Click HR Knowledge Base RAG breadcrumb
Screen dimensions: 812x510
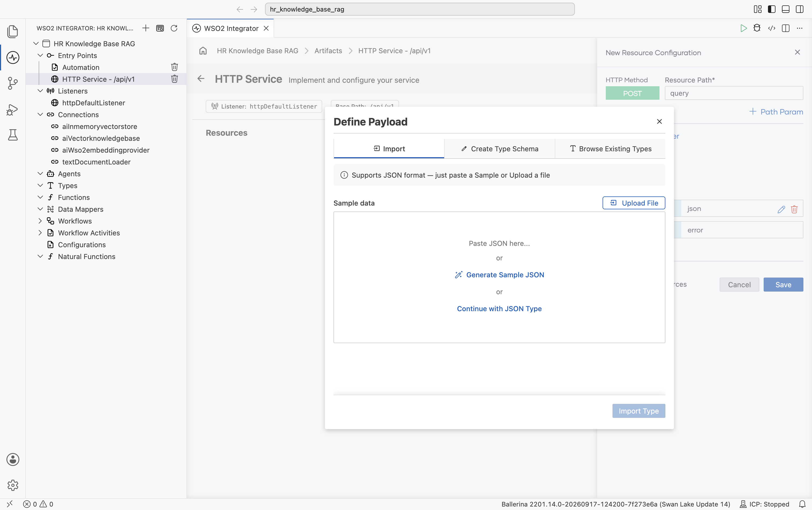coord(257,51)
